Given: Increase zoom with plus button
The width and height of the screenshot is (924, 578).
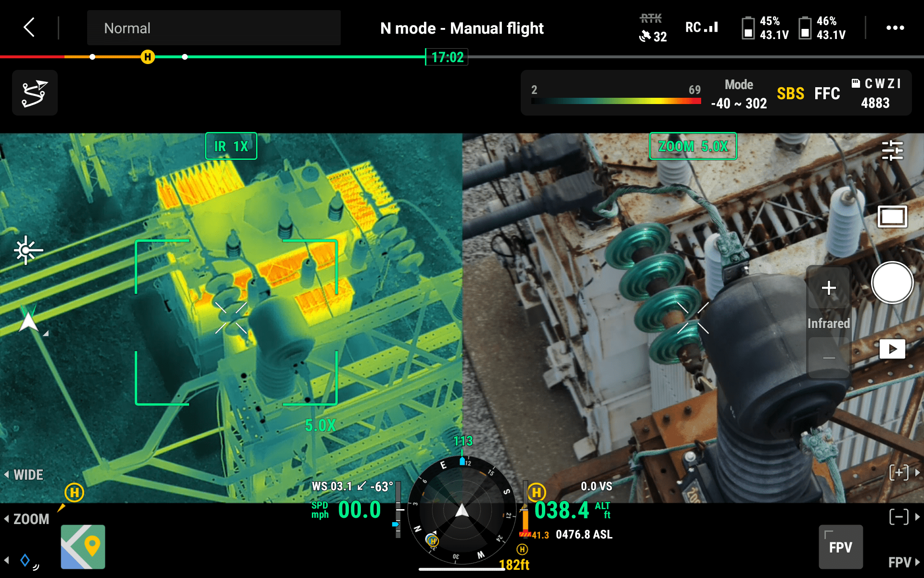Looking at the screenshot, I should click(x=828, y=288).
